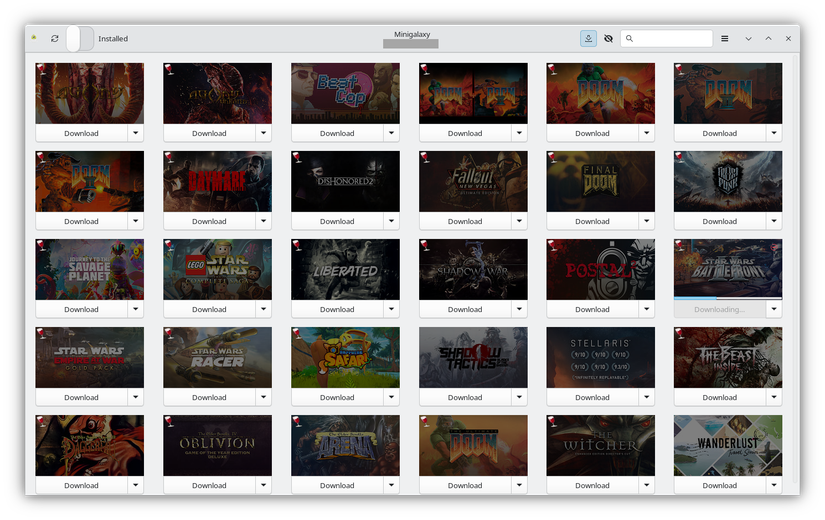Viewport: 825px width, 520px height.
Task: Expand Beat Cop download options arrow
Action: pyautogui.click(x=391, y=133)
